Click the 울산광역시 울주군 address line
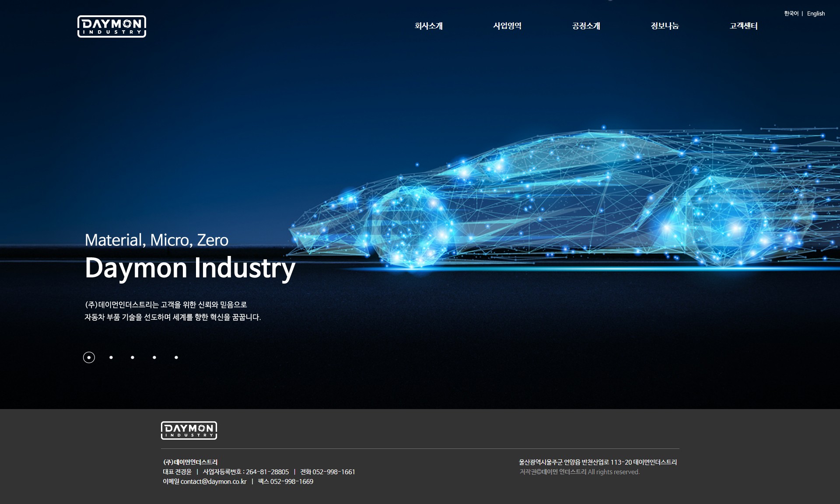This screenshot has width=840, height=504. pyautogui.click(x=598, y=462)
